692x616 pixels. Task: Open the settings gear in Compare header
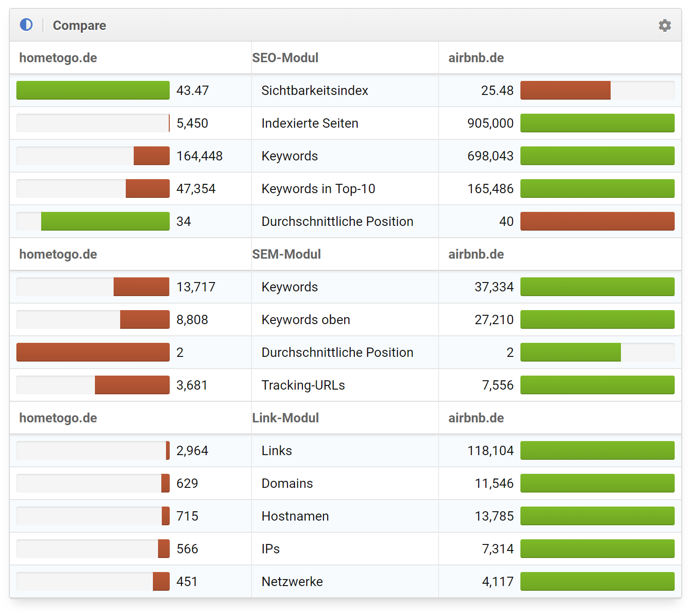pos(664,25)
